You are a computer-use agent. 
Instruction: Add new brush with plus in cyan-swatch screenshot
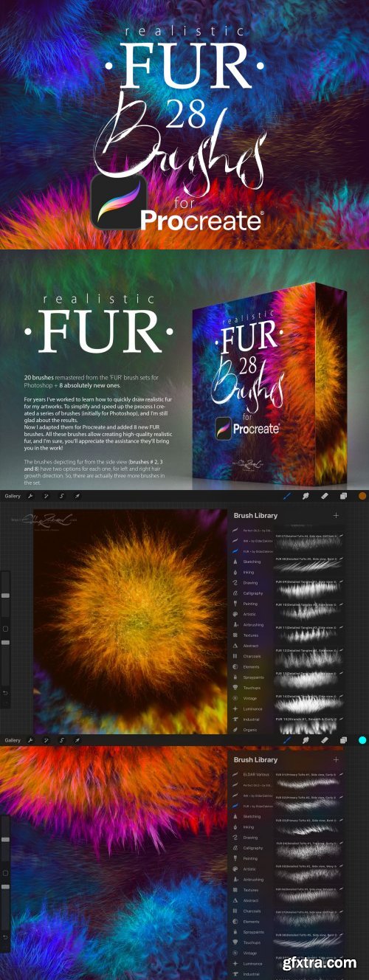336,759
